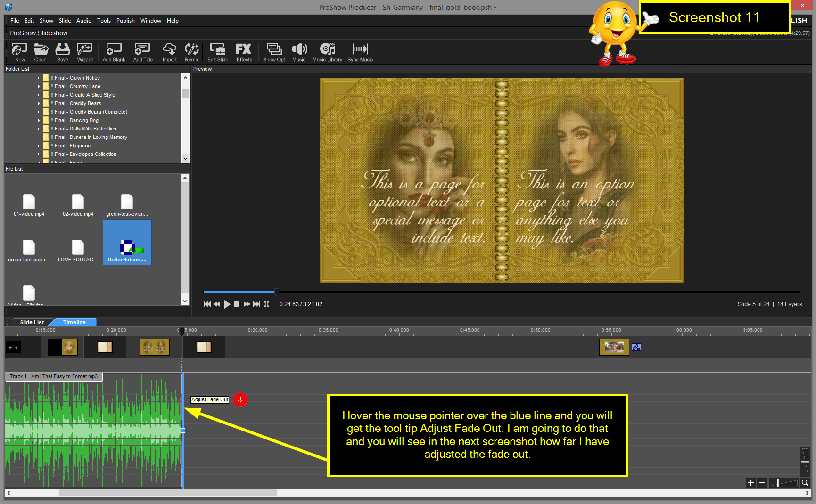
Task: Open the FX Effects tool
Action: (x=244, y=52)
